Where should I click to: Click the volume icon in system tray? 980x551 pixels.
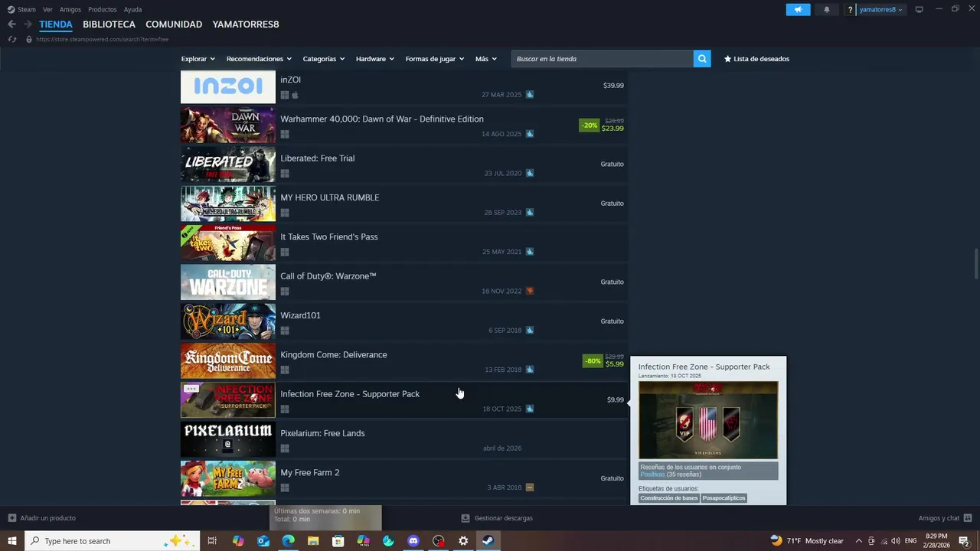coord(895,541)
